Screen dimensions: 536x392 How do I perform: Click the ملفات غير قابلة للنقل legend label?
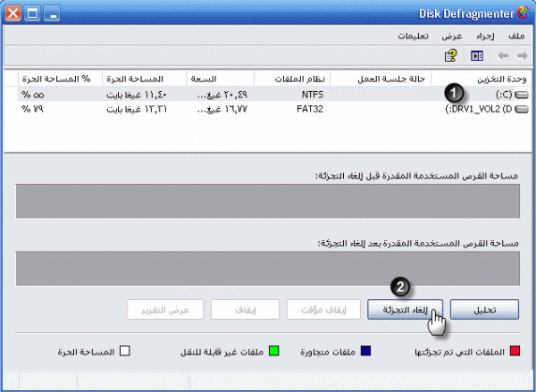(x=222, y=352)
